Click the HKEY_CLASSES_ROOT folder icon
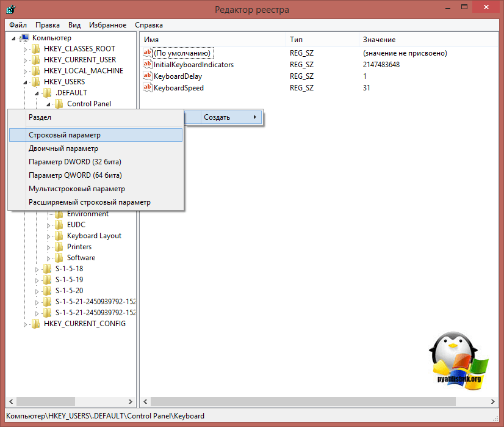This screenshot has height=427, width=504. (35, 49)
